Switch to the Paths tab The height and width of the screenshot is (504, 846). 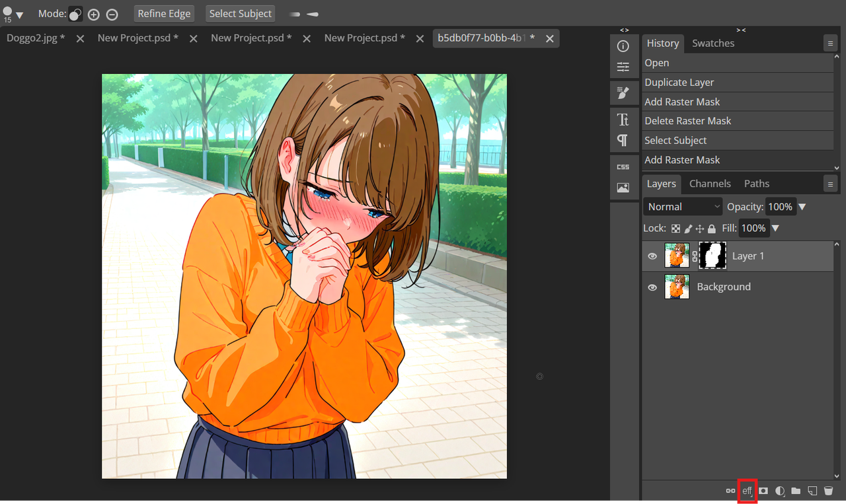pos(757,184)
